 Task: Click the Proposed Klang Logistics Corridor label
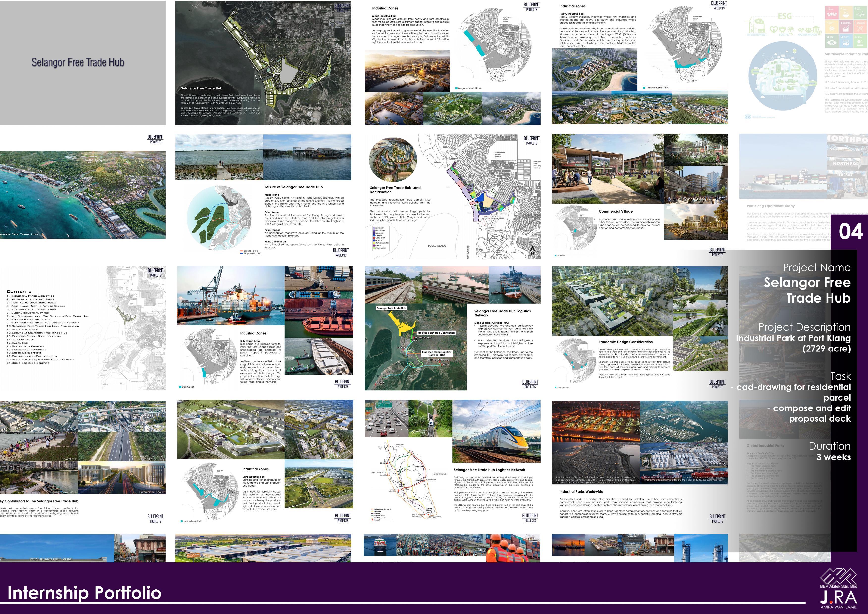(x=437, y=353)
